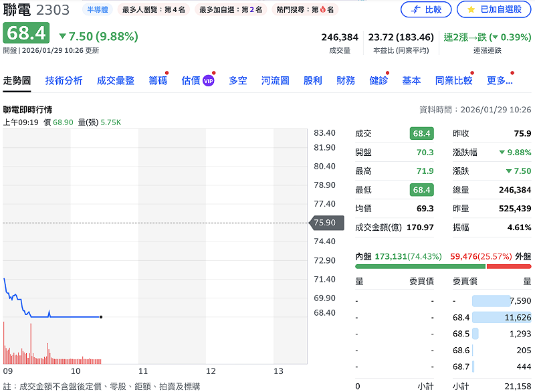Open the 河流圖 river chart view
The image size is (535, 392).
click(x=274, y=80)
